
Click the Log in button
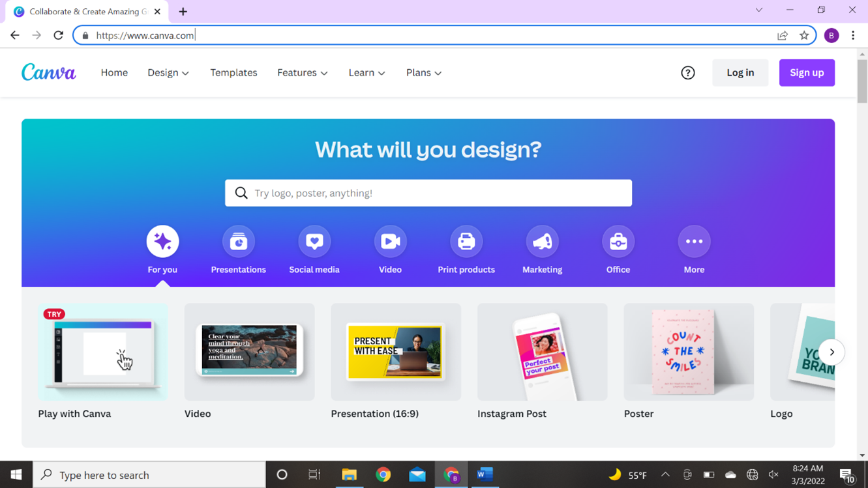(740, 73)
